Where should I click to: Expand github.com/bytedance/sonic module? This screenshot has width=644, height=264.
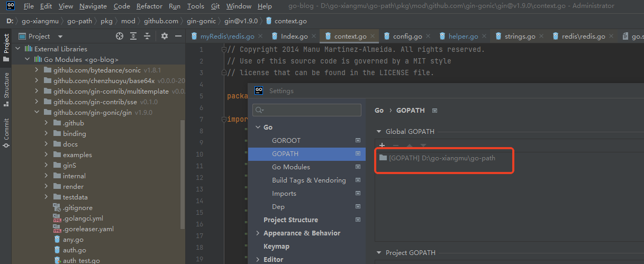pyautogui.click(x=37, y=70)
